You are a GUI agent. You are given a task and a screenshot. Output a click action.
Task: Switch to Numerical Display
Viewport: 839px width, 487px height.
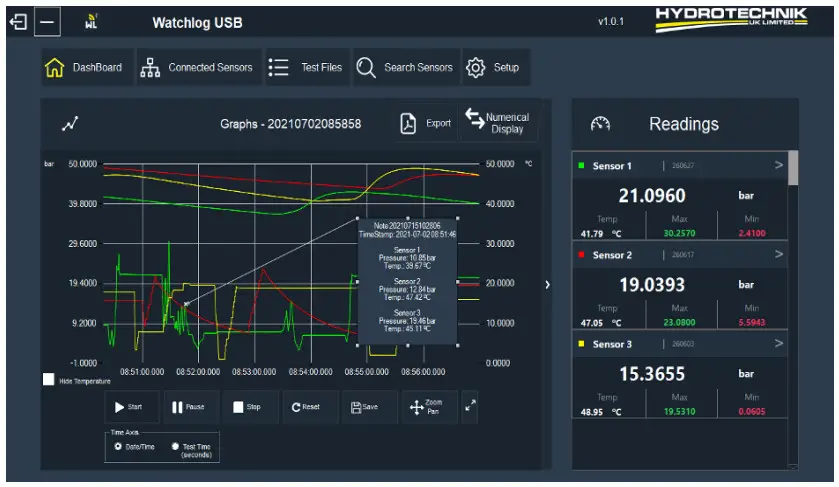498,123
